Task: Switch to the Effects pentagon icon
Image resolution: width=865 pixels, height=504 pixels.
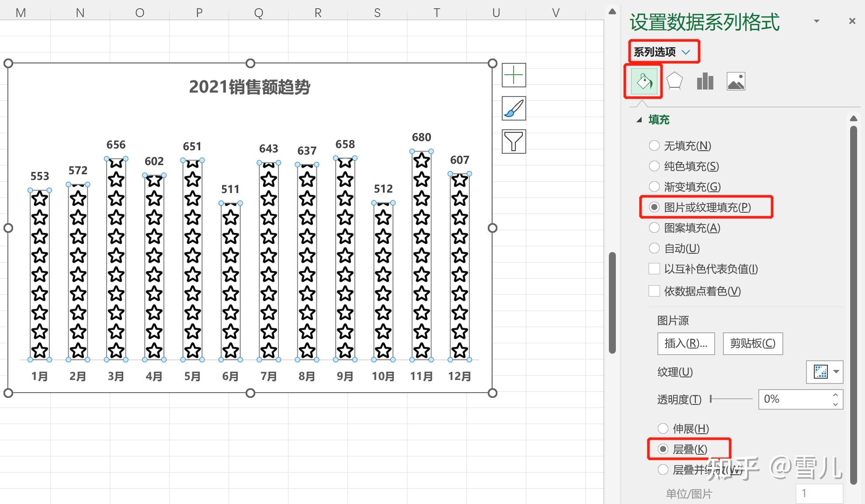Action: tap(674, 81)
